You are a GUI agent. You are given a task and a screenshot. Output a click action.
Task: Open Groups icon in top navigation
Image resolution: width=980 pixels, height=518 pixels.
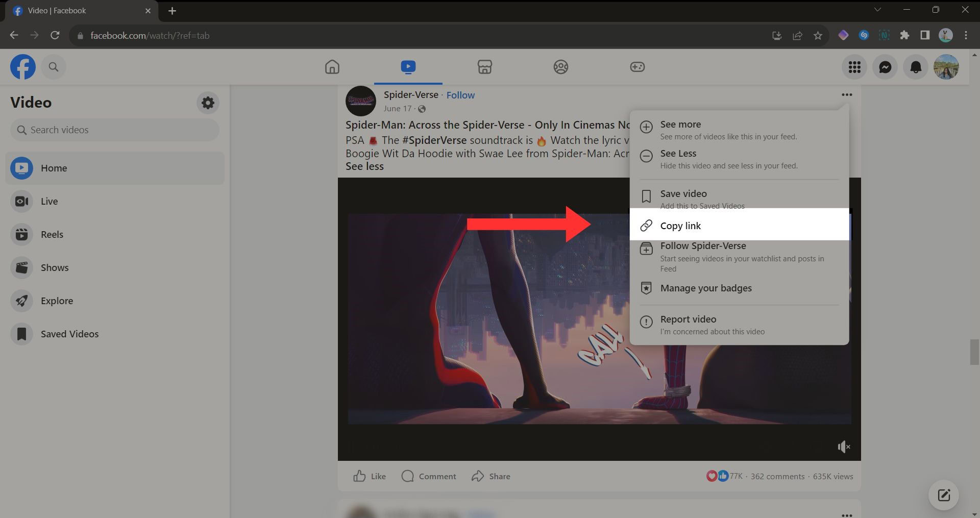pyautogui.click(x=560, y=67)
